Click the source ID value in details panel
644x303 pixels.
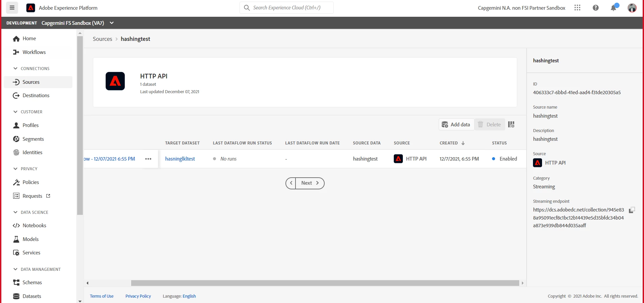(x=577, y=93)
